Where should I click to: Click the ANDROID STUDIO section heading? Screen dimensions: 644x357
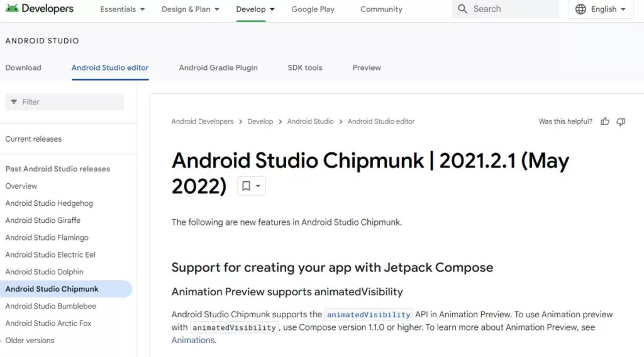[x=42, y=41]
